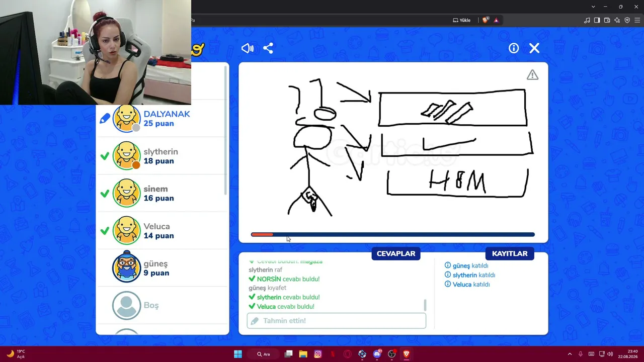Viewport: 644px width, 362px height.
Task: Click '25 puan' score under DALYANAK
Action: click(x=158, y=124)
